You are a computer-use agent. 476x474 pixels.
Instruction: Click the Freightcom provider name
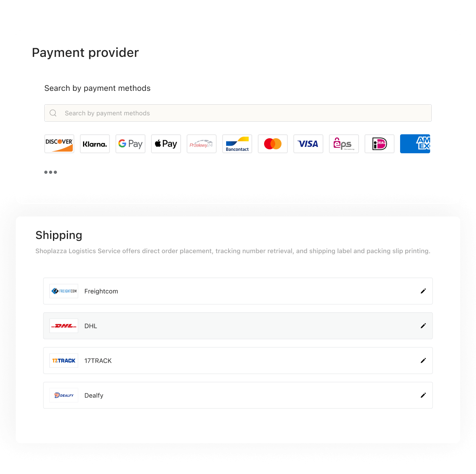[x=101, y=291]
